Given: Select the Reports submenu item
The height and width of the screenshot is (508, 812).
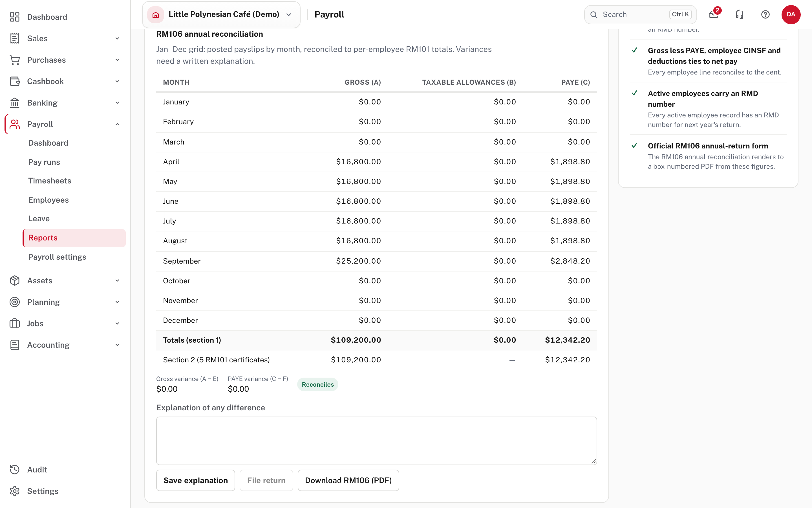Looking at the screenshot, I should click(74, 238).
